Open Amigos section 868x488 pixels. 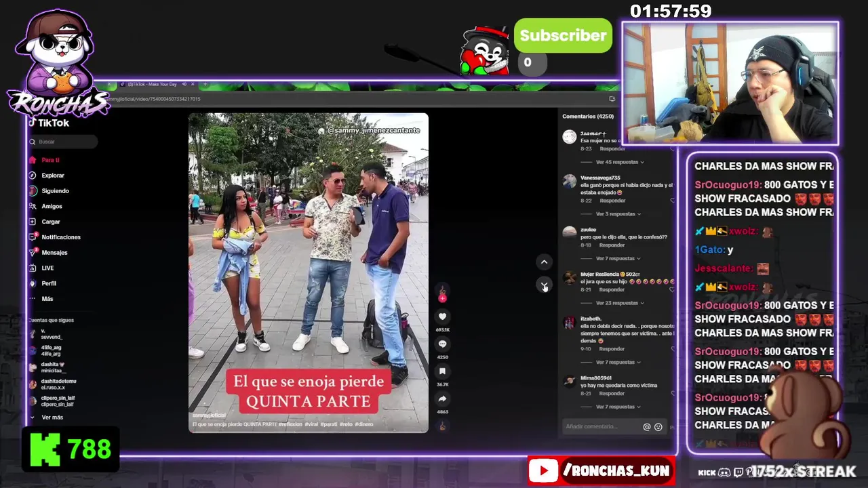(52, 206)
